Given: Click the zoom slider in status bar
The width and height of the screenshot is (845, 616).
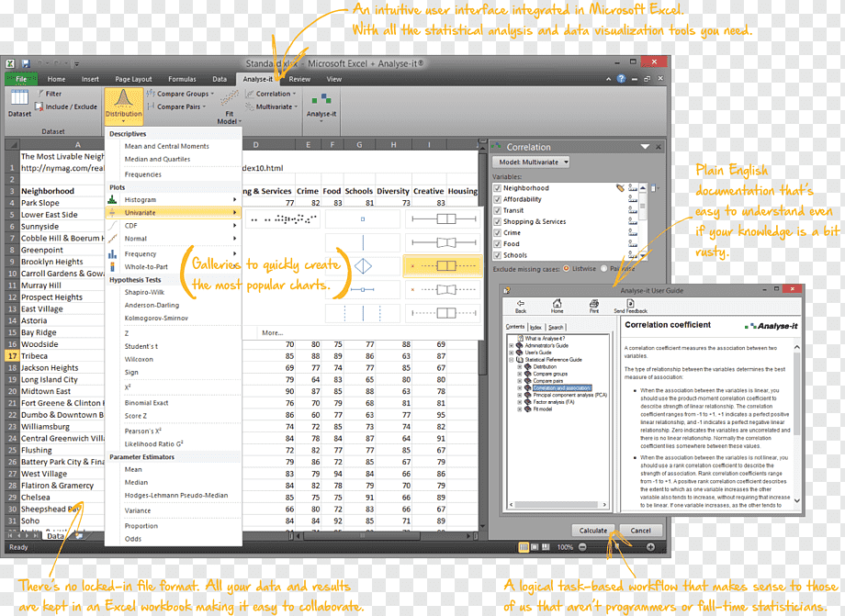Looking at the screenshot, I should (616, 547).
